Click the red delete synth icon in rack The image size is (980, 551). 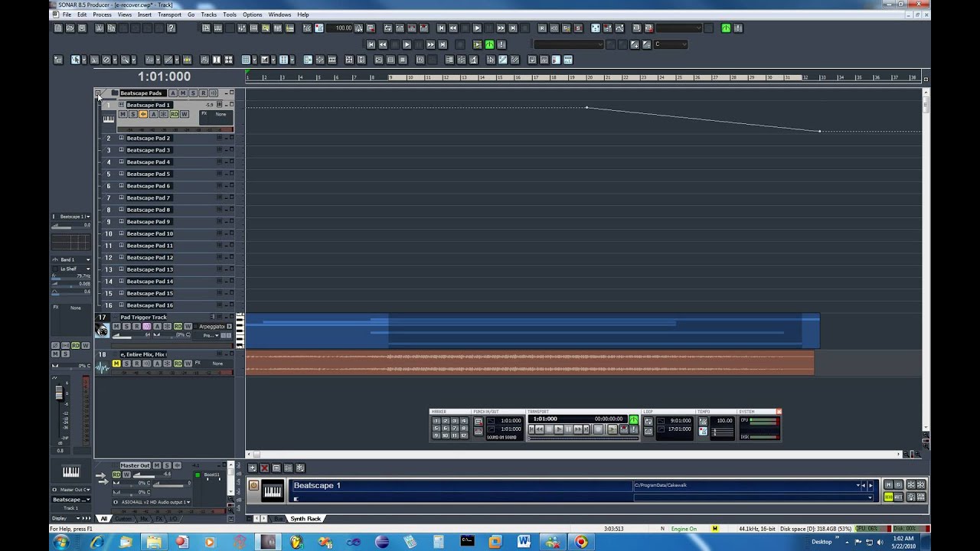(264, 468)
